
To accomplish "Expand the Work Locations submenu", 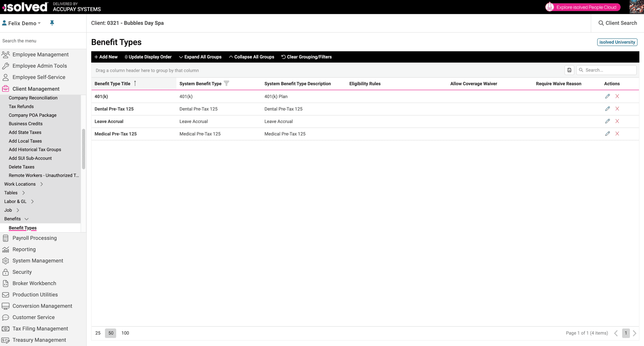I will [x=41, y=184].
